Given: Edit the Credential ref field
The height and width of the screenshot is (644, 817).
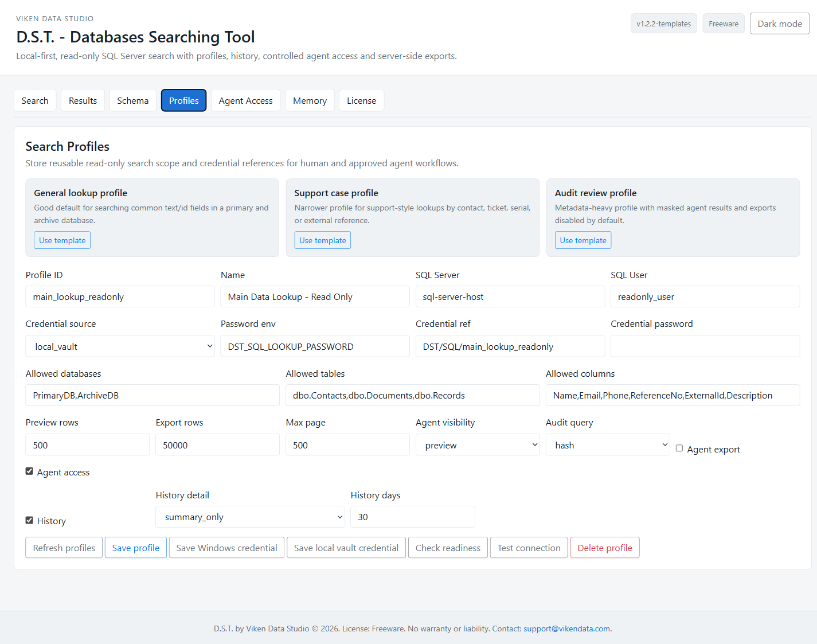Looking at the screenshot, I should [x=510, y=346].
